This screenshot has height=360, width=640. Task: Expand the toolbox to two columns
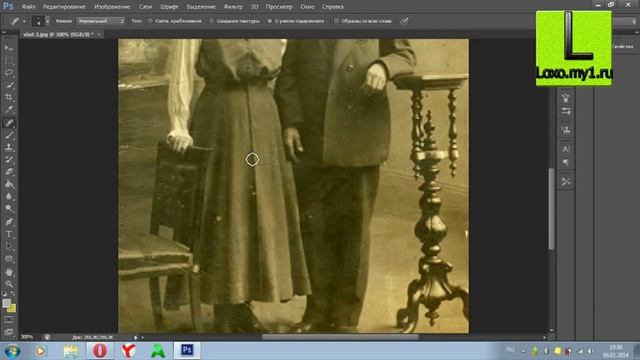pos(4,32)
